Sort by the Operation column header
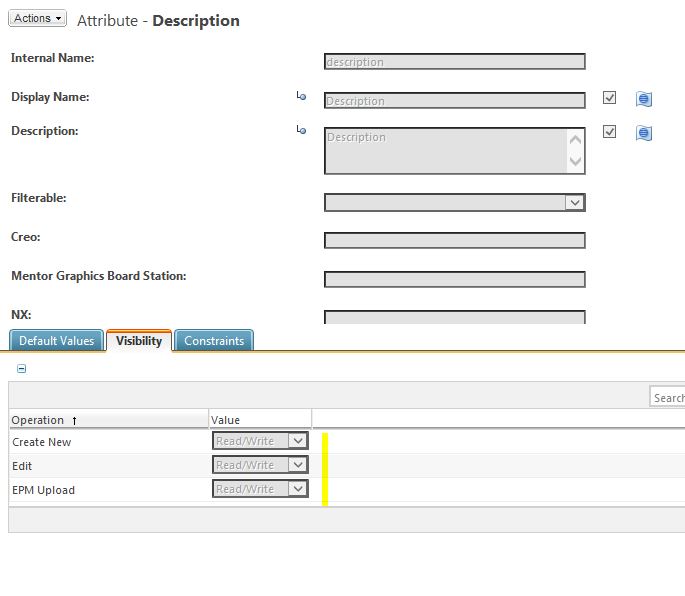Image resolution: width=685 pixels, height=596 pixels. pos(108,420)
